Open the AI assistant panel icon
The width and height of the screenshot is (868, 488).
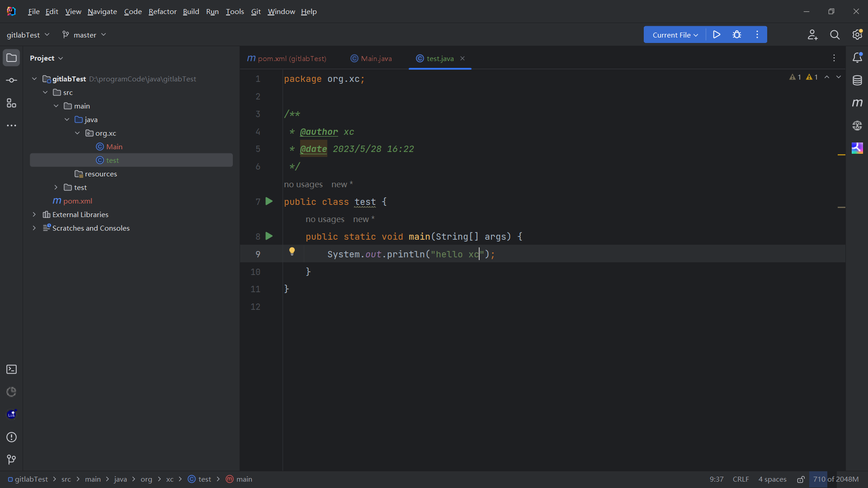click(857, 126)
